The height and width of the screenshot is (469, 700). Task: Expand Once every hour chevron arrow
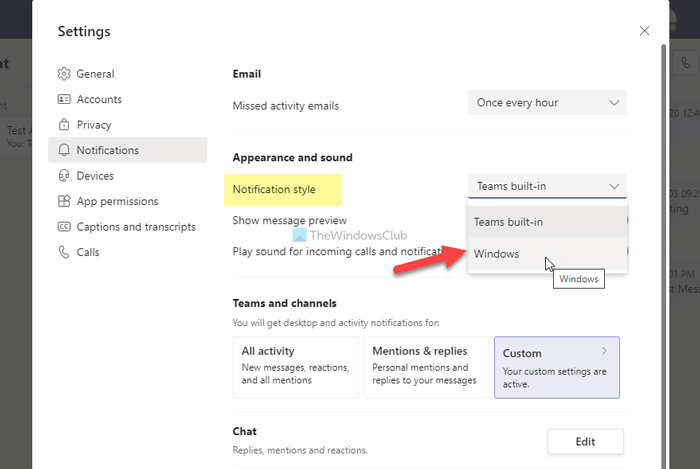click(x=614, y=103)
